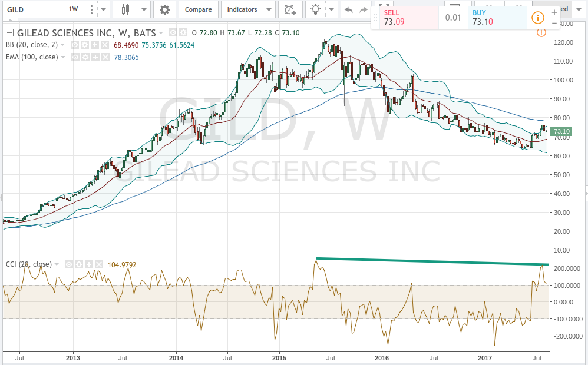Click the 73.10 current price label on axis
The height and width of the screenshot is (365, 588).
[561, 131]
